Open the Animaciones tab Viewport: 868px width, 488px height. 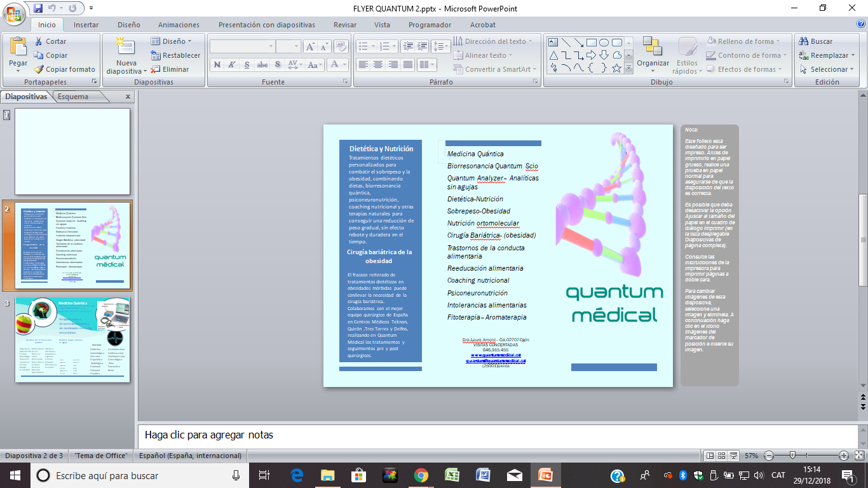179,25
